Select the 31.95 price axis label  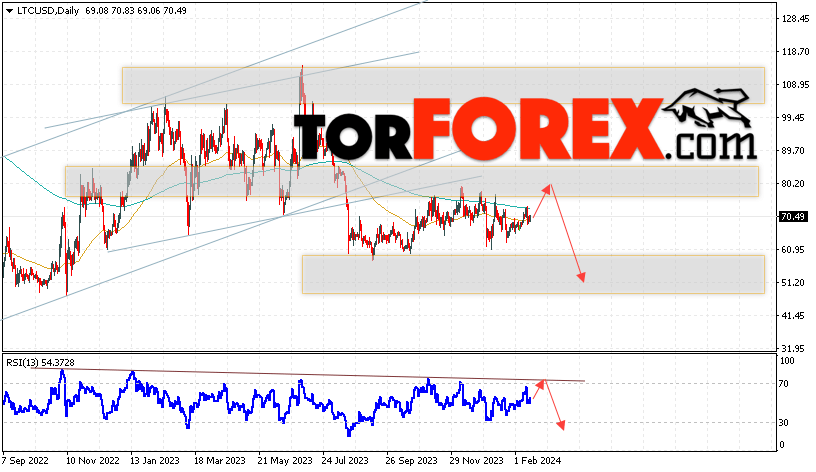point(793,348)
